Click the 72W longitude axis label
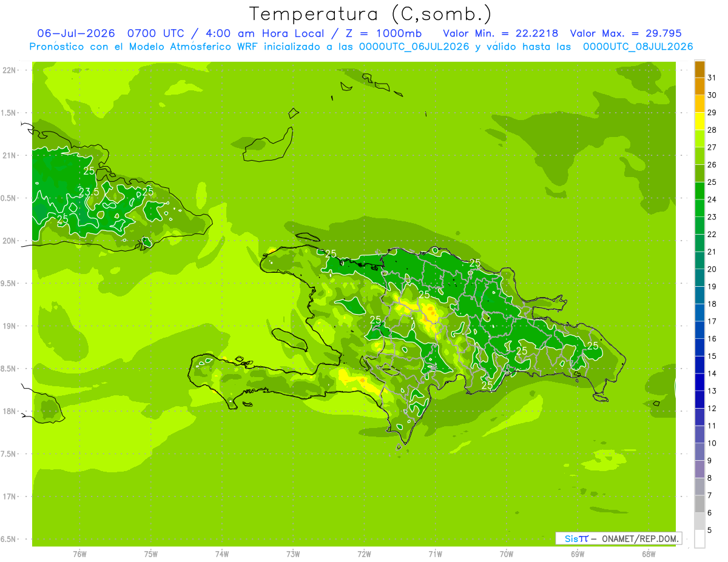The height and width of the screenshot is (562, 728). coord(364,554)
